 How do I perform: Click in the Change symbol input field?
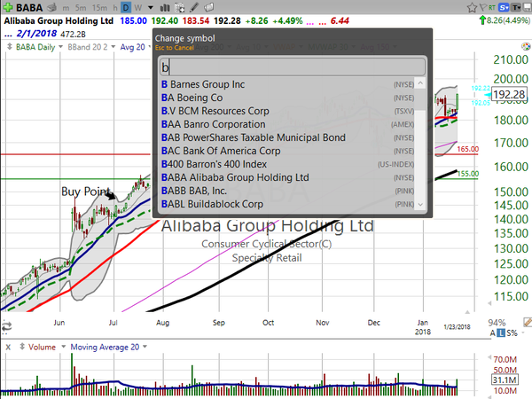[x=293, y=66]
